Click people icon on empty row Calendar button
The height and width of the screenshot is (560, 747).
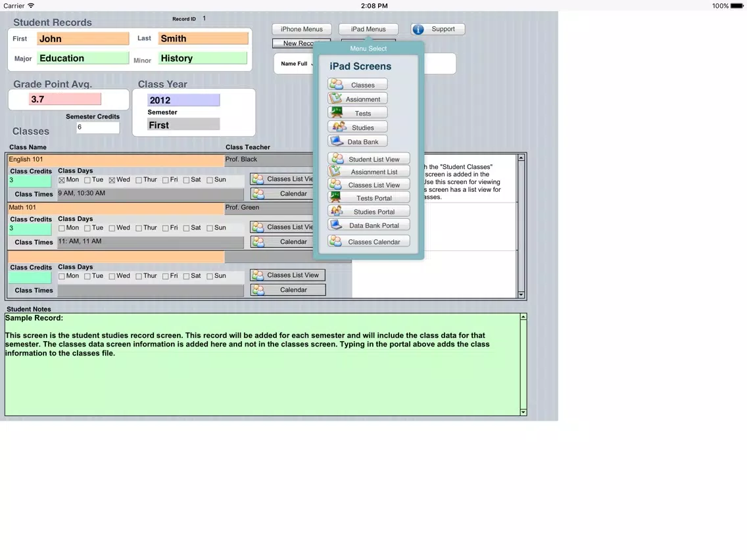point(258,290)
